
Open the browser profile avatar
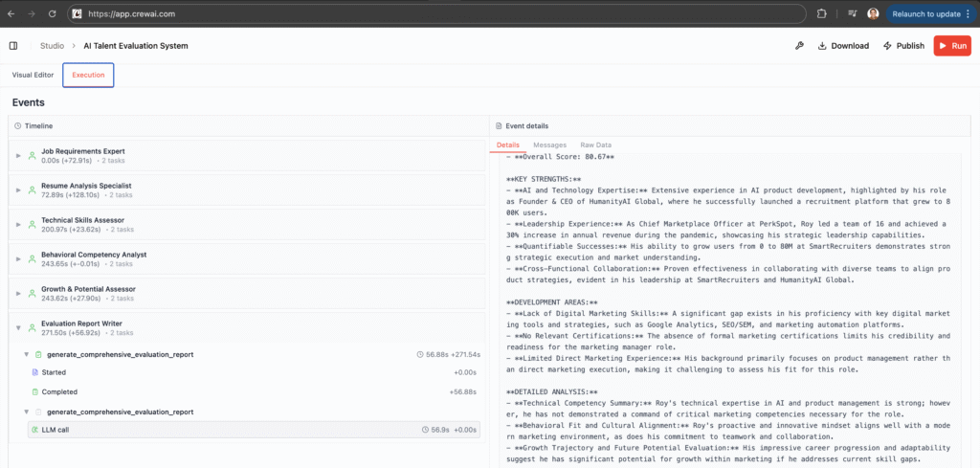tap(873, 14)
